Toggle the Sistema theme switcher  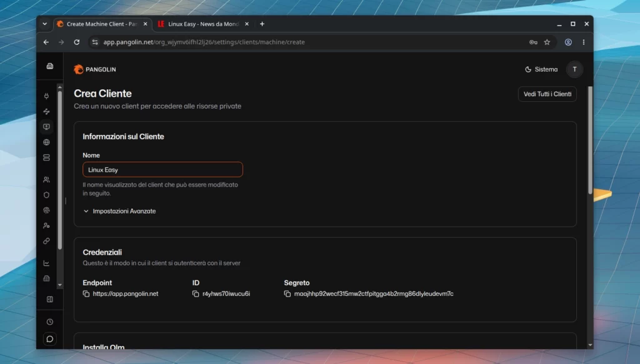click(541, 69)
